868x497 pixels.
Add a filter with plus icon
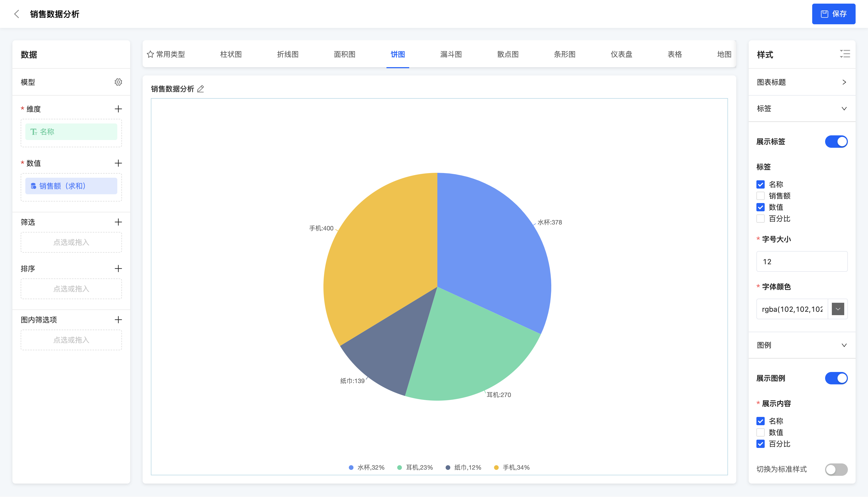118,222
